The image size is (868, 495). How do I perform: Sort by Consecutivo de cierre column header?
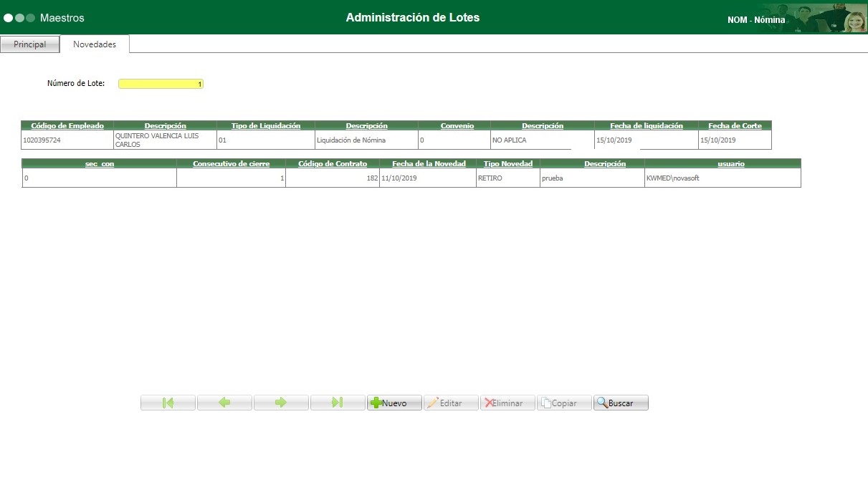(x=231, y=163)
